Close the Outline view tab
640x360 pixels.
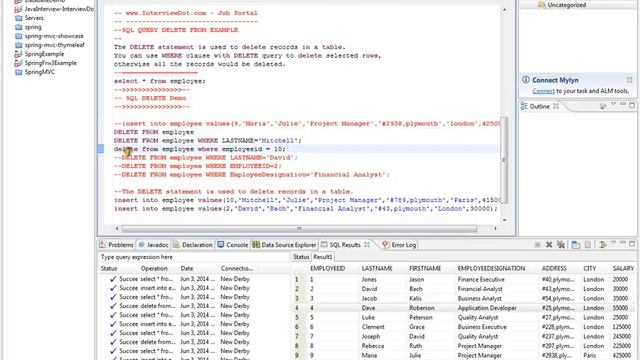(x=556, y=106)
